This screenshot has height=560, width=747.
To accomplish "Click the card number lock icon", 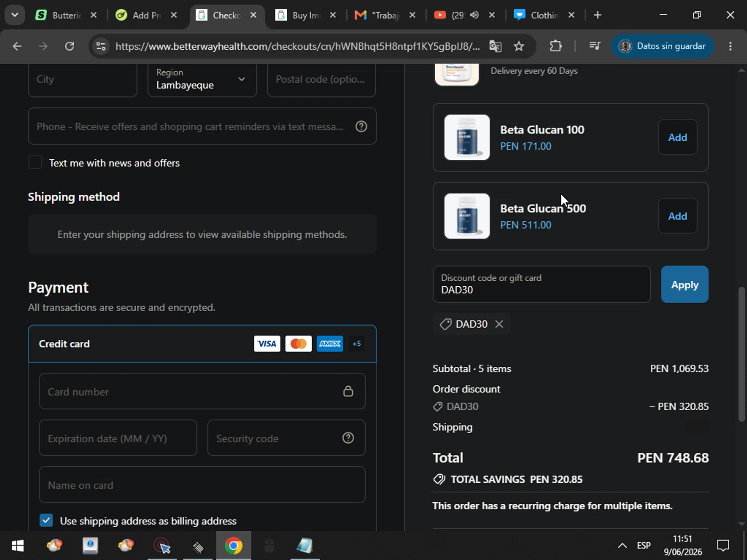I will pyautogui.click(x=348, y=391).
